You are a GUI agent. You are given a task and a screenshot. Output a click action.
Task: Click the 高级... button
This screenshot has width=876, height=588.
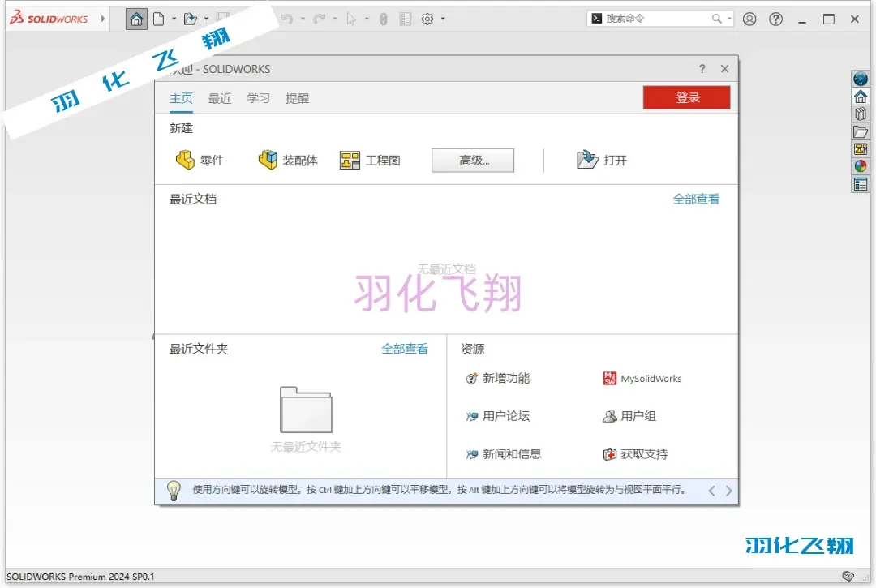click(473, 161)
